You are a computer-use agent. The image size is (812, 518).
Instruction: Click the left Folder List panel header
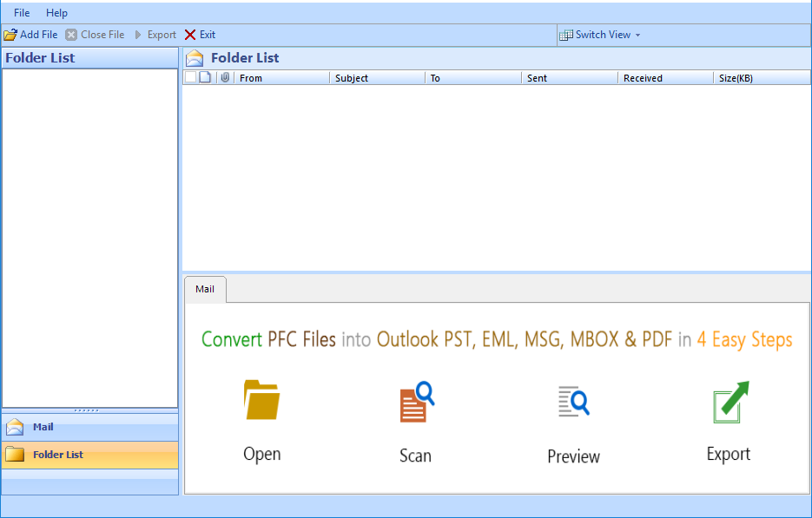pyautogui.click(x=90, y=58)
